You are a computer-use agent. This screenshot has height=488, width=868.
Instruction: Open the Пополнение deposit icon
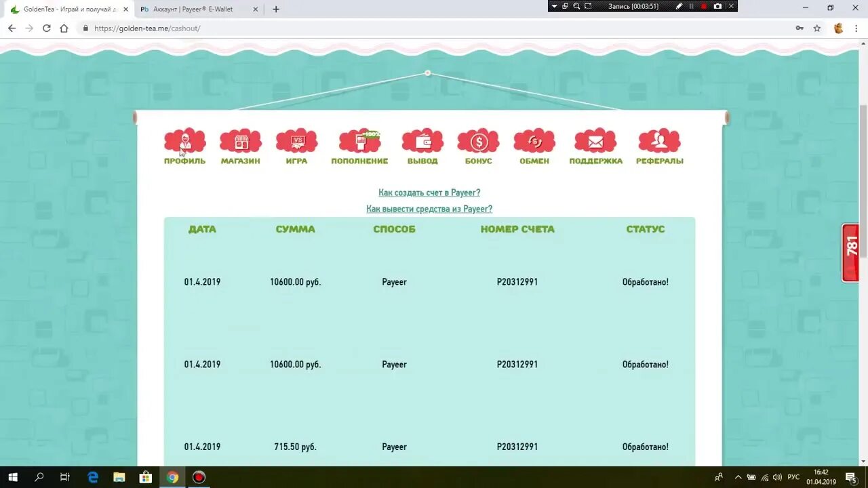click(x=359, y=141)
